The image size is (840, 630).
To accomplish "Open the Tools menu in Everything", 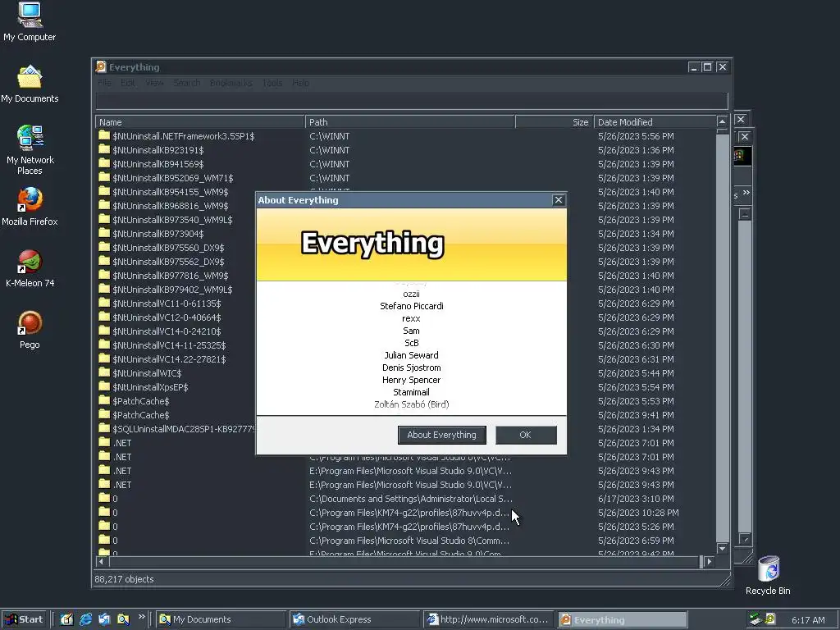I will click(x=272, y=83).
